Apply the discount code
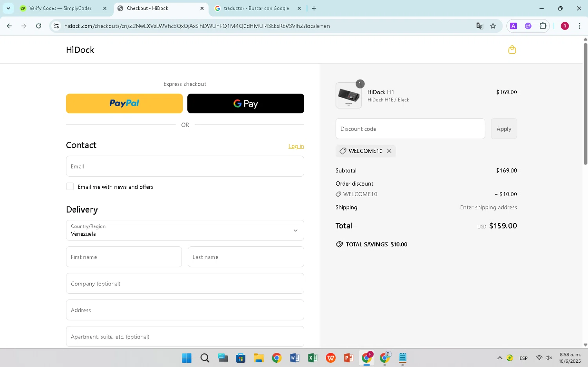This screenshot has height=367, width=588. pyautogui.click(x=504, y=128)
